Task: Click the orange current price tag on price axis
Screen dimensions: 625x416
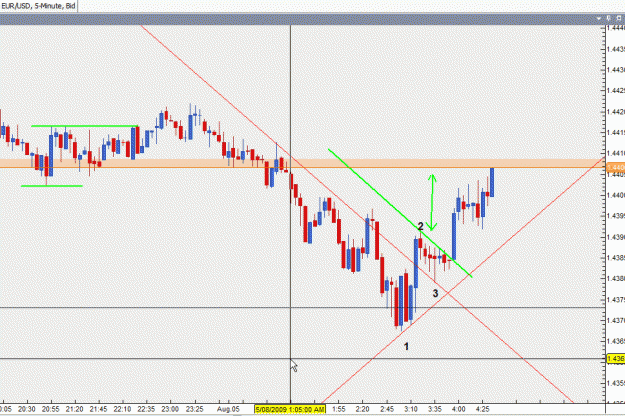Action: pyautogui.click(x=615, y=167)
